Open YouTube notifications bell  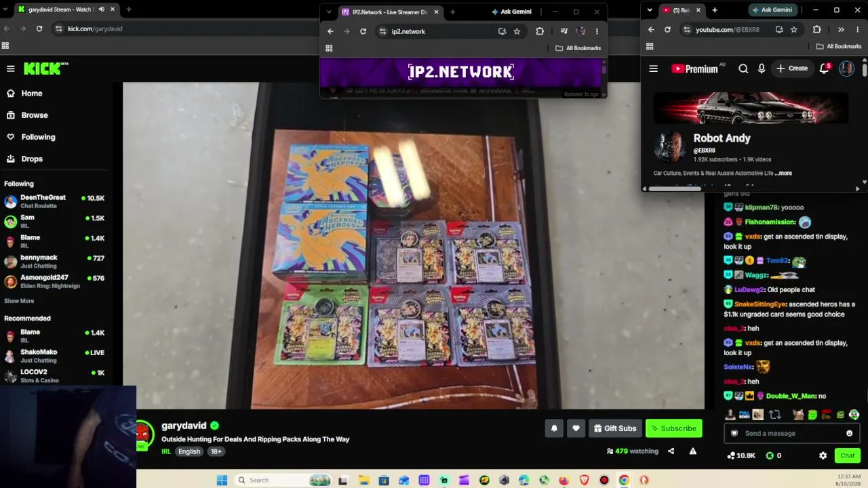(824, 68)
